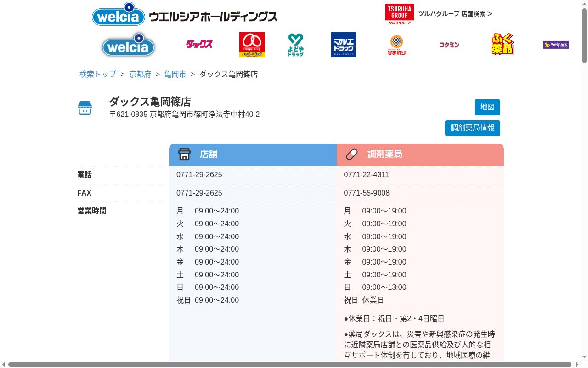Click the ふく薬品 brand logo
This screenshot has width=588, height=368.
[x=503, y=45]
